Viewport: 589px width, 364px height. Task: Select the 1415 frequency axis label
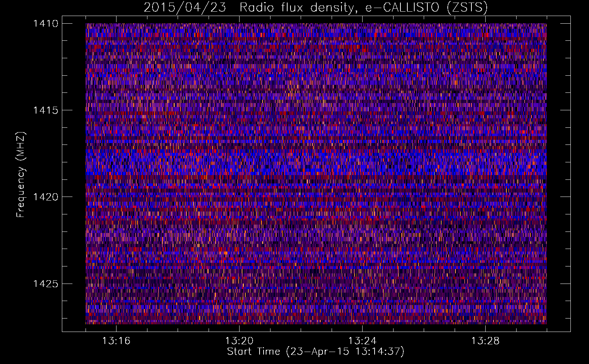(x=46, y=110)
